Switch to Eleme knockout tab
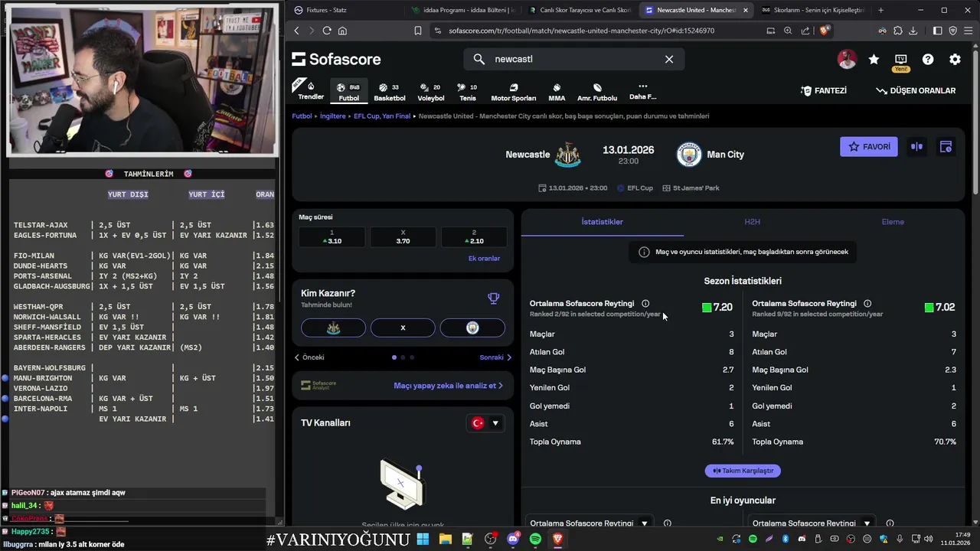 pos(893,222)
